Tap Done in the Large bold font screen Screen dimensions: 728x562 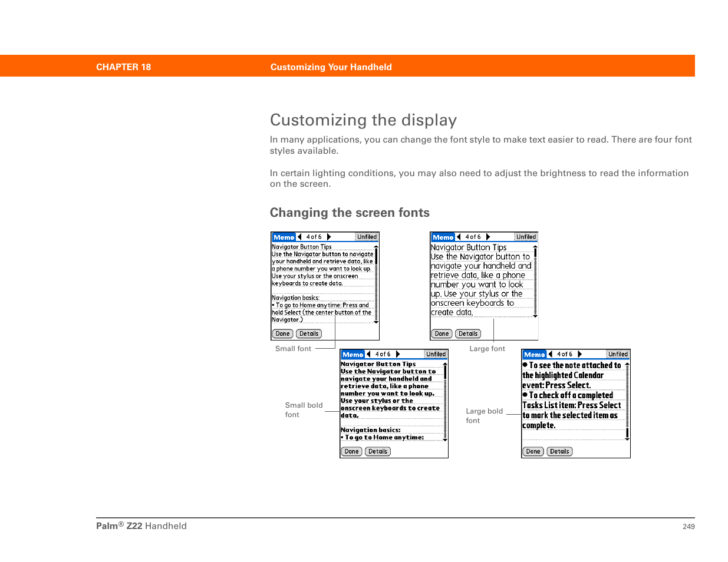coord(533,452)
